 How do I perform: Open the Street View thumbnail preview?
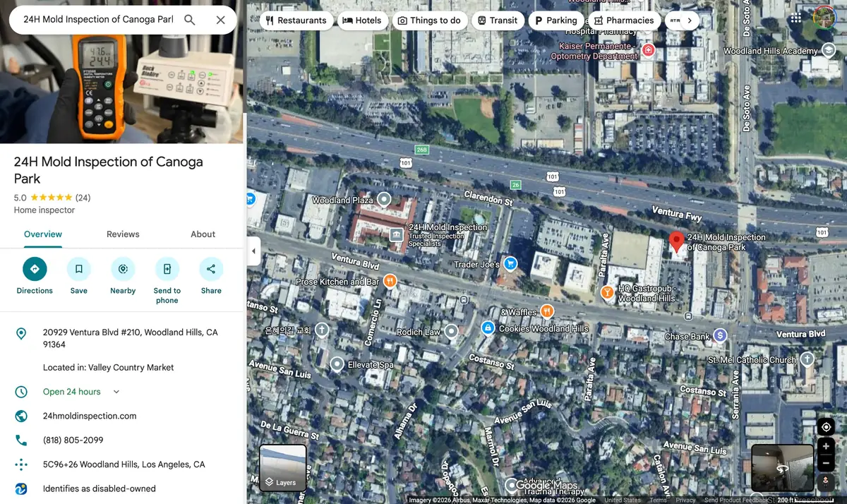point(782,468)
